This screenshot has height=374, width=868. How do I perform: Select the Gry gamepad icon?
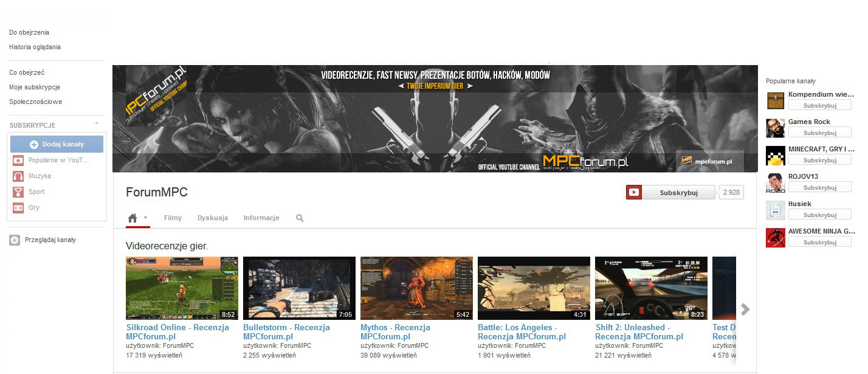[x=18, y=207]
